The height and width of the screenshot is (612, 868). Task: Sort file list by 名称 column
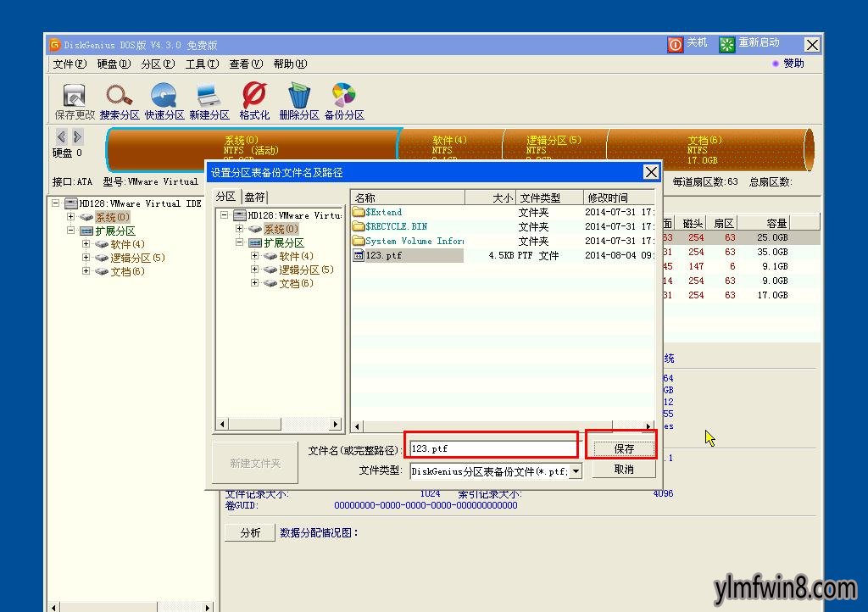[x=408, y=198]
